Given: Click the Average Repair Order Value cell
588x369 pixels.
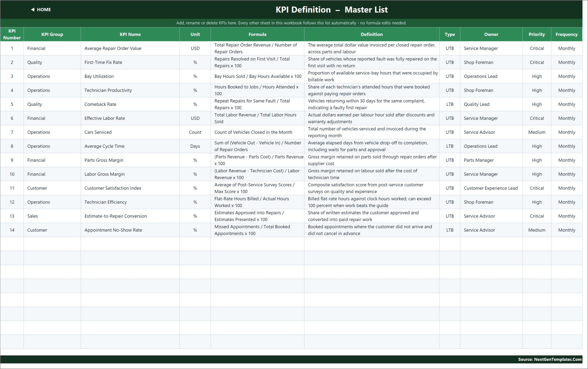Looking at the screenshot, I should click(x=130, y=48).
